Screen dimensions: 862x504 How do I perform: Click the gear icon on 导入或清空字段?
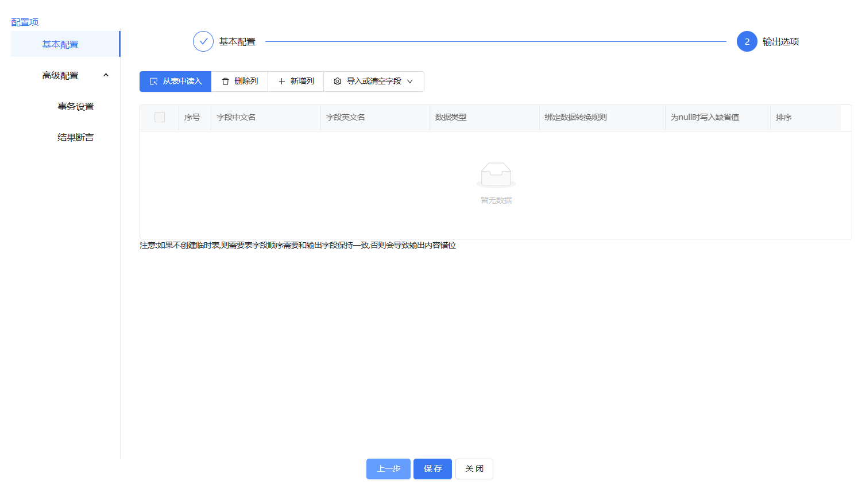tap(338, 81)
